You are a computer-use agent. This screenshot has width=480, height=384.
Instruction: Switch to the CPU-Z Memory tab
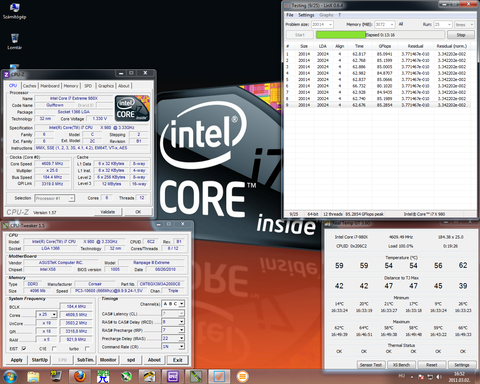pyautogui.click(x=71, y=86)
